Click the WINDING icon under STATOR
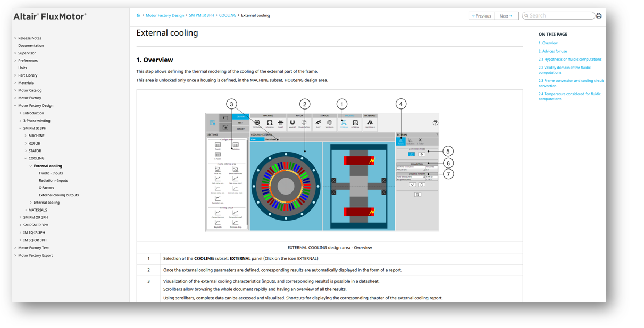 click(330, 123)
